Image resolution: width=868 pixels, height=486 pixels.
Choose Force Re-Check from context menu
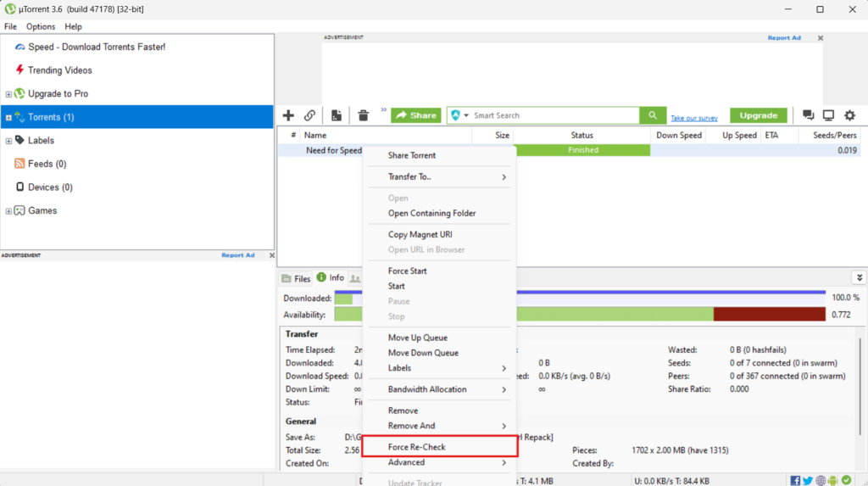click(x=440, y=447)
